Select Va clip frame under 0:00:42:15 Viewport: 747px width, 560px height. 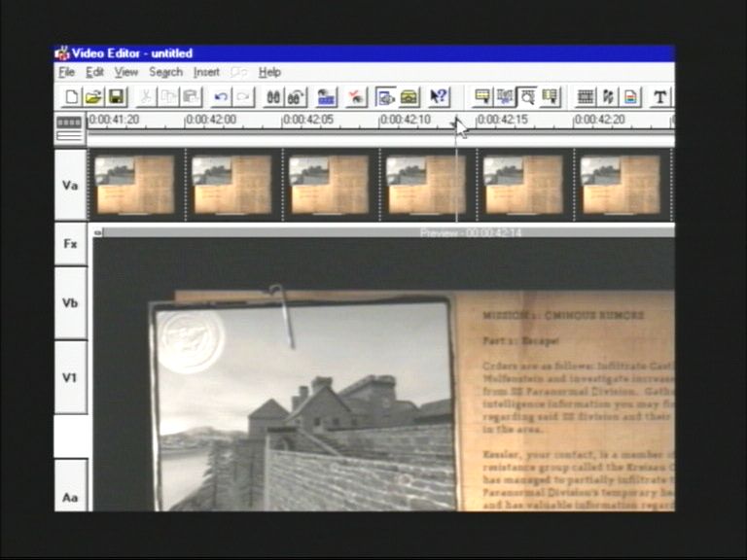[x=523, y=185]
